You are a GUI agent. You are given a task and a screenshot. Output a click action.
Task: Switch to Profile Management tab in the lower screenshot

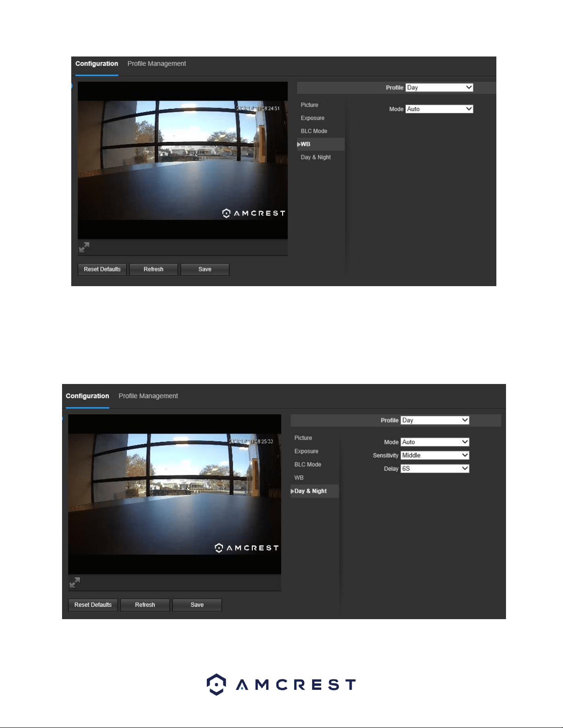pos(148,396)
